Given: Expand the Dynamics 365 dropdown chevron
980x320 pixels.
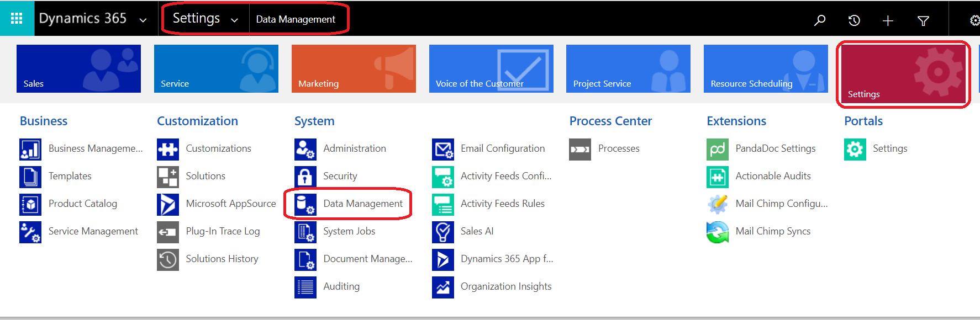Looking at the screenshot, I should point(143,20).
